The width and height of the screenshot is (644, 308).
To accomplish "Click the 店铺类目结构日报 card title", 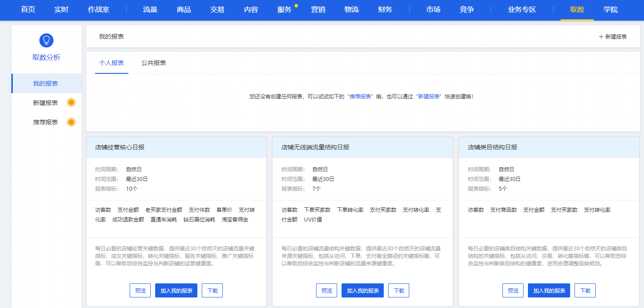I will click(492, 147).
